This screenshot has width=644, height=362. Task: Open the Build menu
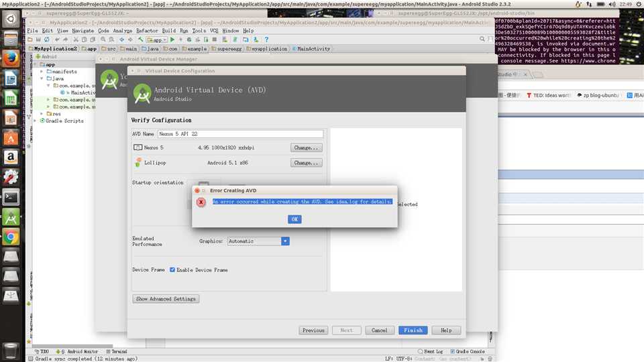(168, 31)
